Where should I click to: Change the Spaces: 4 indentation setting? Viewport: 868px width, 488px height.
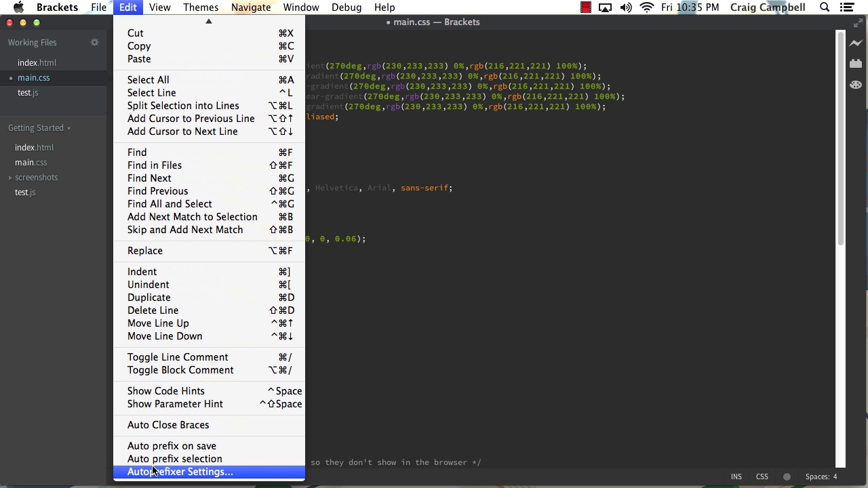tap(821, 476)
